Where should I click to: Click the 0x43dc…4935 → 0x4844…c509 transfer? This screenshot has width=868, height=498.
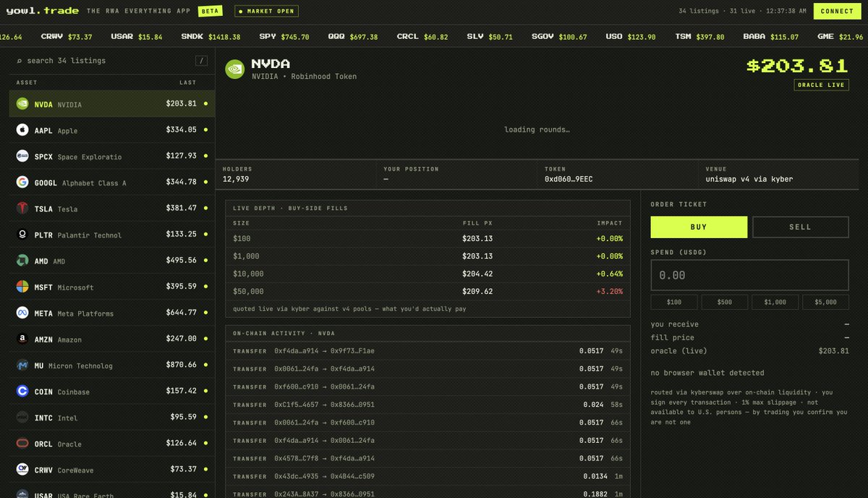324,476
